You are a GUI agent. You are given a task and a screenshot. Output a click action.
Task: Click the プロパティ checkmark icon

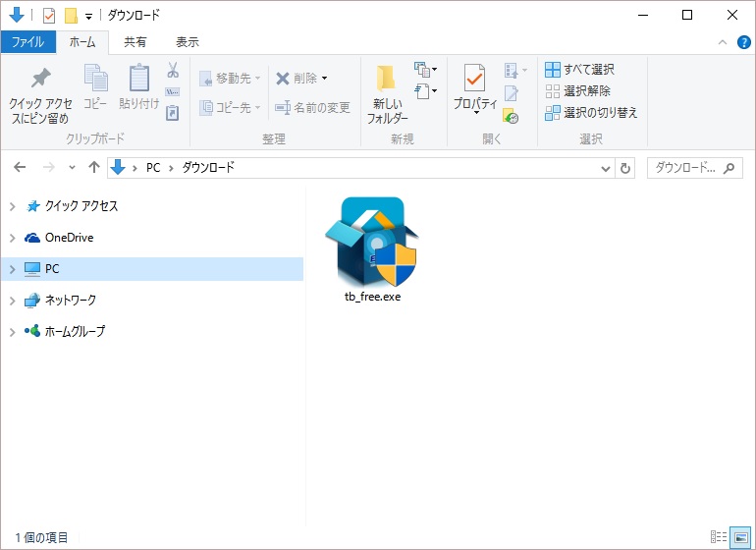[474, 78]
